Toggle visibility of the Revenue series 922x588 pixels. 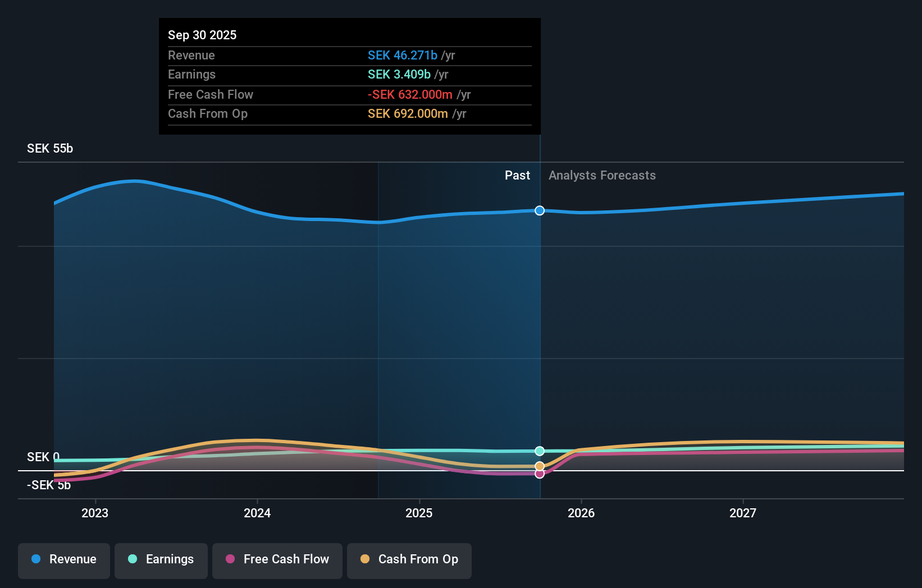coord(63,559)
